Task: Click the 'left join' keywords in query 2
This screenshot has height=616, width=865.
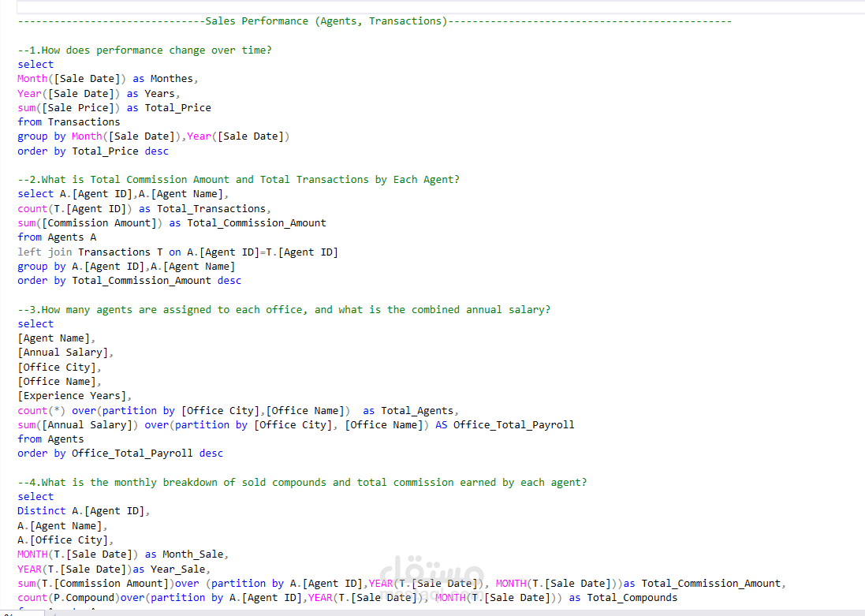Action: point(45,252)
